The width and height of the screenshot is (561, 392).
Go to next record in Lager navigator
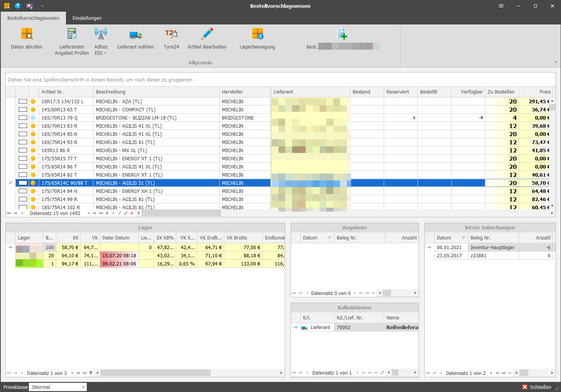click(x=72, y=373)
